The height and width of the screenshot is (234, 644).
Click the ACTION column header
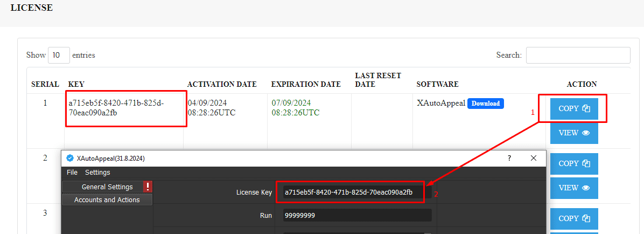(582, 84)
